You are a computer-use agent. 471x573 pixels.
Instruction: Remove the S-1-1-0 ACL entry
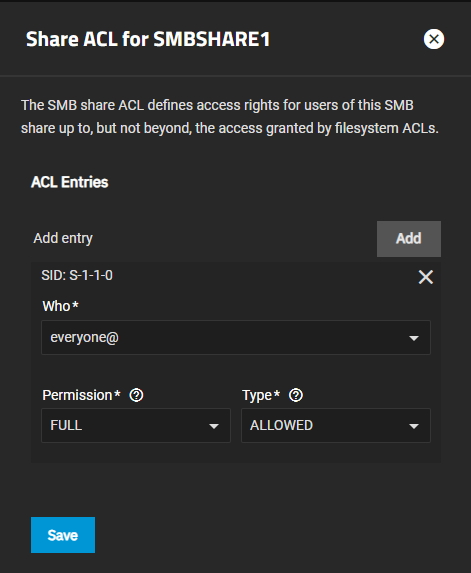pyautogui.click(x=426, y=277)
